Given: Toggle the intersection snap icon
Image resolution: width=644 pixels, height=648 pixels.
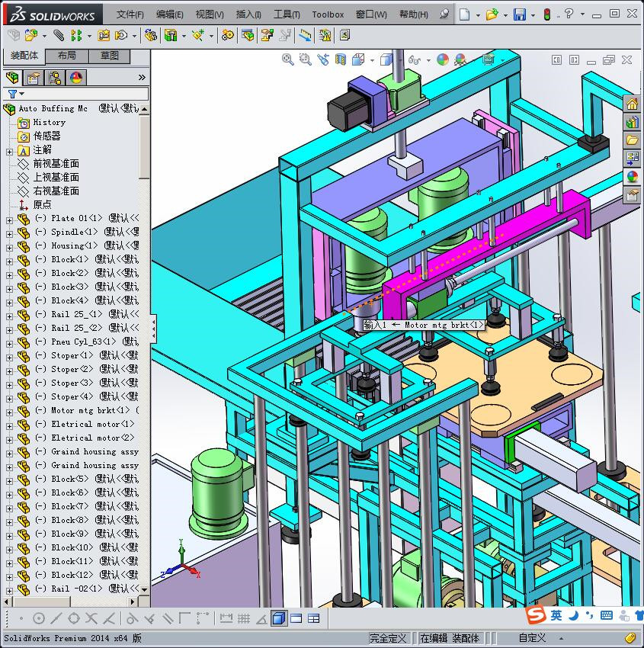Looking at the screenshot, I should point(91,618).
